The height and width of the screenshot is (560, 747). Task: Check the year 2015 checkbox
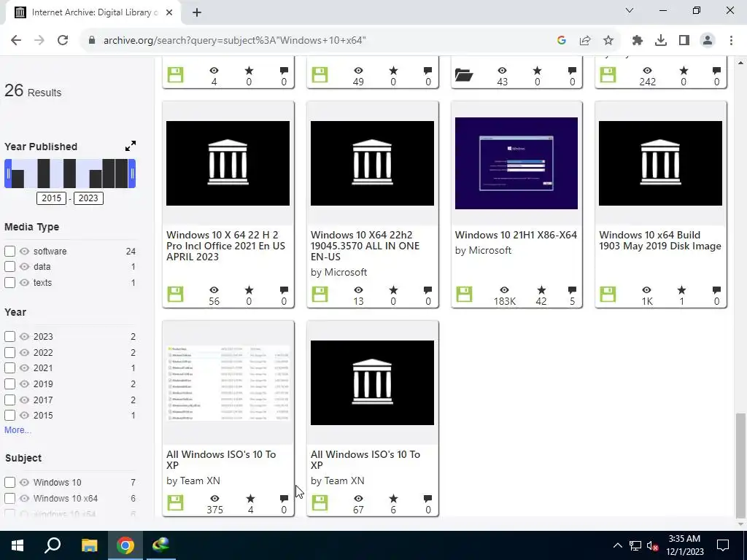tap(9, 415)
